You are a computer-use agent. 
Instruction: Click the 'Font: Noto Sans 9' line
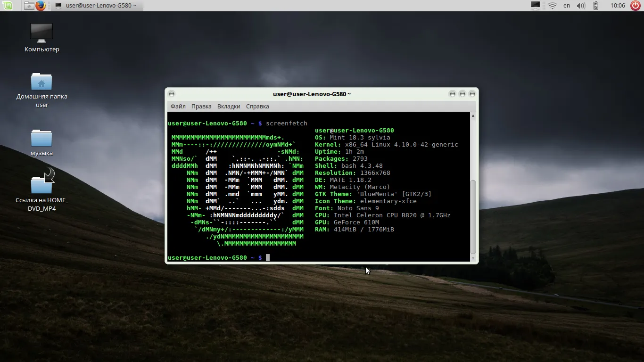point(347,208)
